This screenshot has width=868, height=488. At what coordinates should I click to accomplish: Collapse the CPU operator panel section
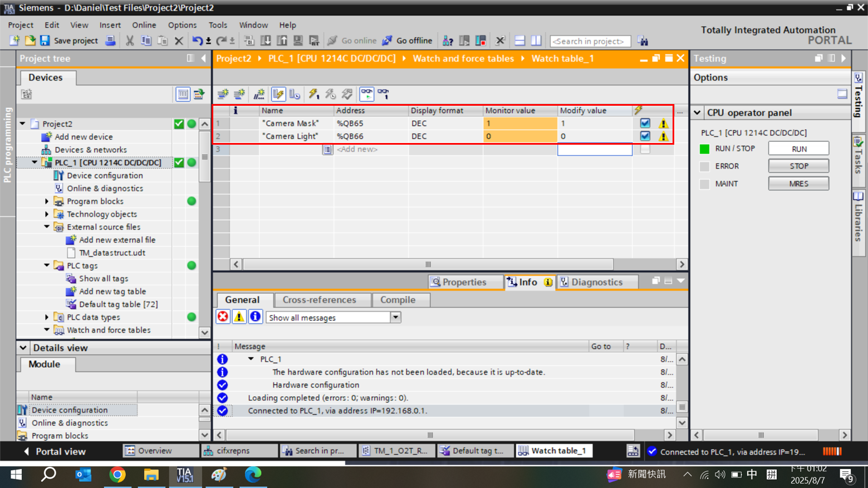coord(697,112)
